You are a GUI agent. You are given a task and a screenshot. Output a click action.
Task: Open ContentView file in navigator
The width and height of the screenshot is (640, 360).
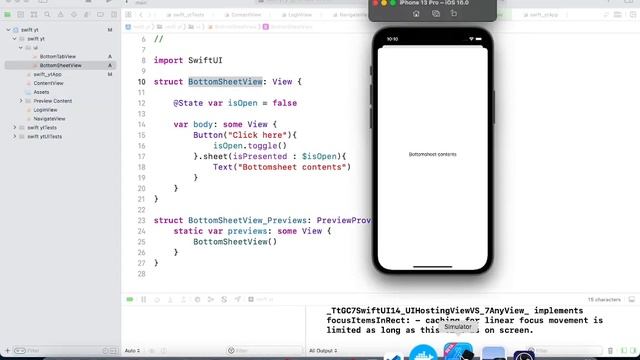tap(48, 83)
